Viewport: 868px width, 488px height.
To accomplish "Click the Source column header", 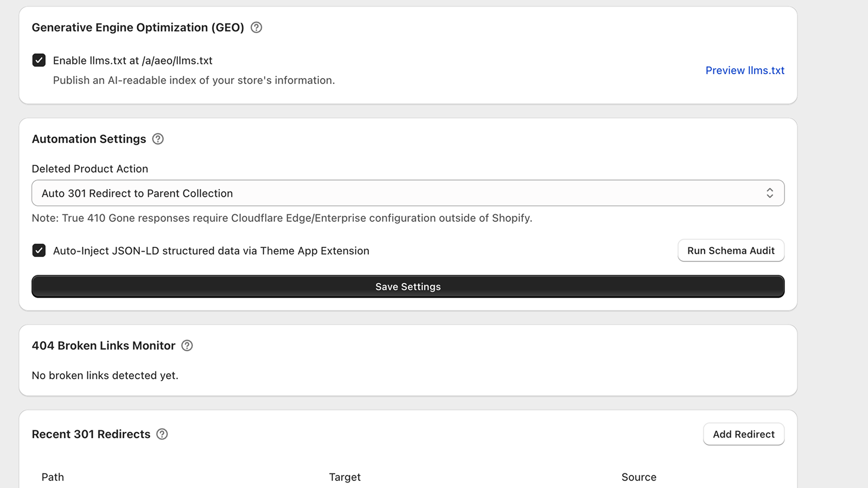I will pyautogui.click(x=639, y=477).
